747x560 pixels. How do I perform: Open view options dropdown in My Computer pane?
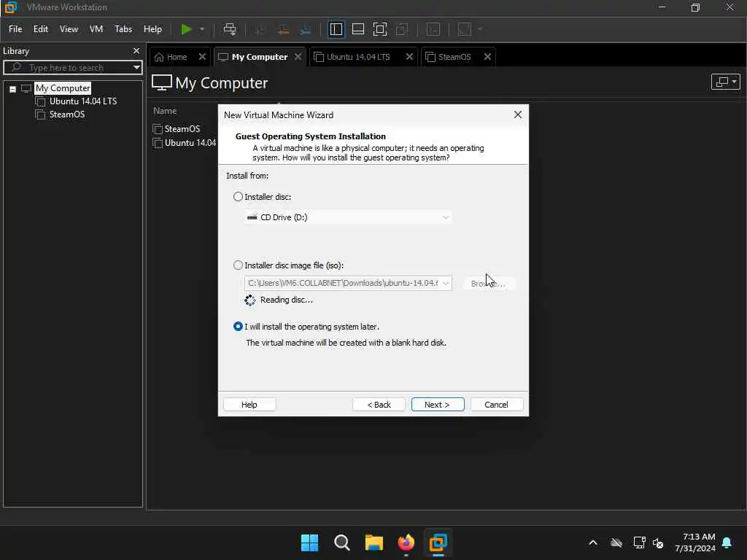point(725,82)
